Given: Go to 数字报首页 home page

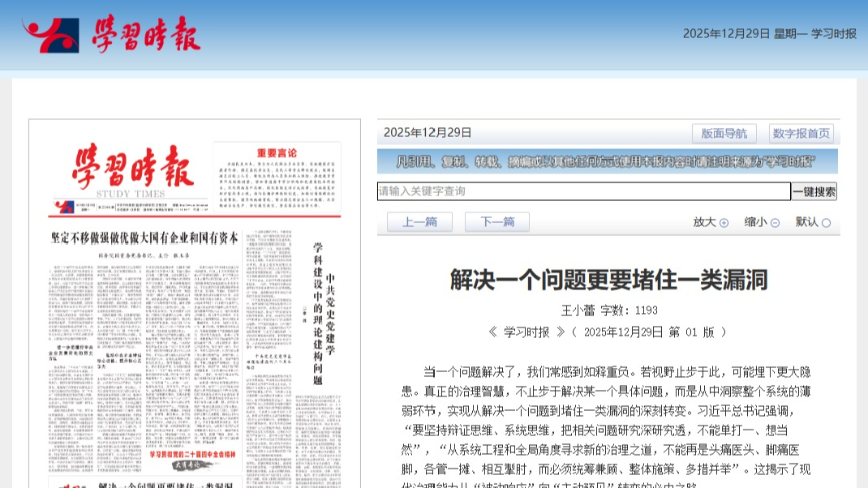Looking at the screenshot, I should coord(801,134).
